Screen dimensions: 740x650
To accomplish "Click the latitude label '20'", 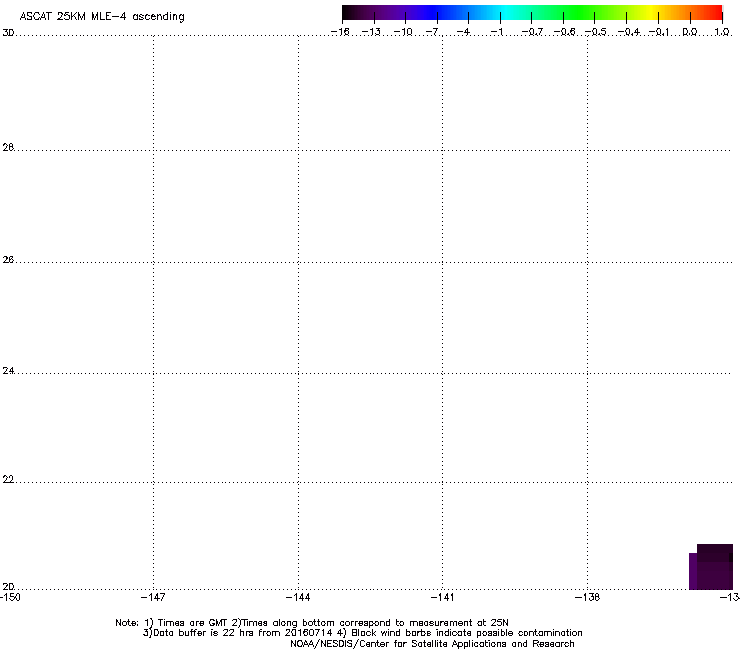I will [8, 586].
